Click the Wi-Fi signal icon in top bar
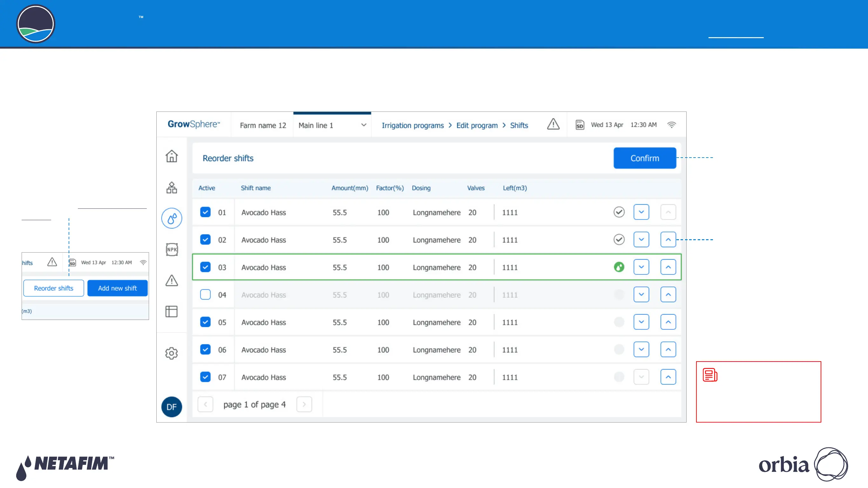The image size is (868, 488). click(x=672, y=125)
